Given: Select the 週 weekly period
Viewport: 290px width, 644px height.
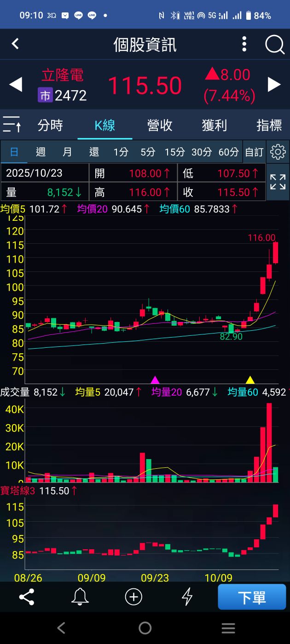Looking at the screenshot, I should [41, 152].
